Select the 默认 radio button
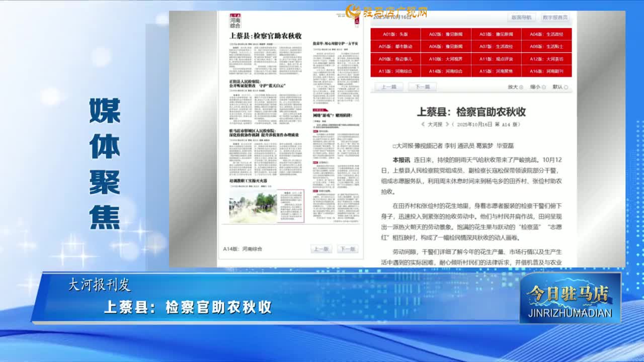The image size is (644, 362). pyautogui.click(x=566, y=87)
